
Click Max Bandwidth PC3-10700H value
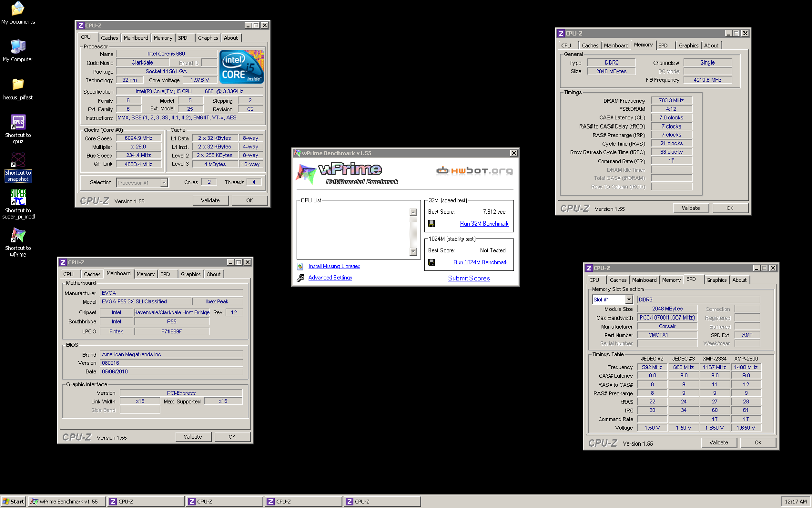667,317
